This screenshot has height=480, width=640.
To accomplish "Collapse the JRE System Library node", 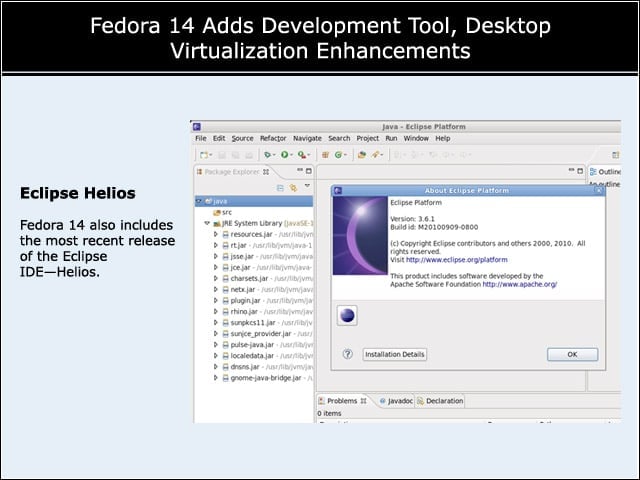I will coord(207,223).
